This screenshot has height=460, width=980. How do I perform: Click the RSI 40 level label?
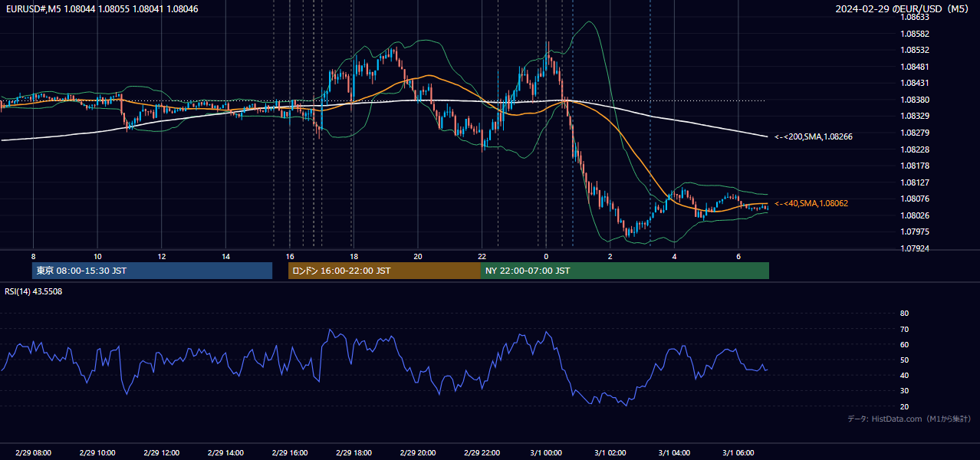click(x=904, y=375)
